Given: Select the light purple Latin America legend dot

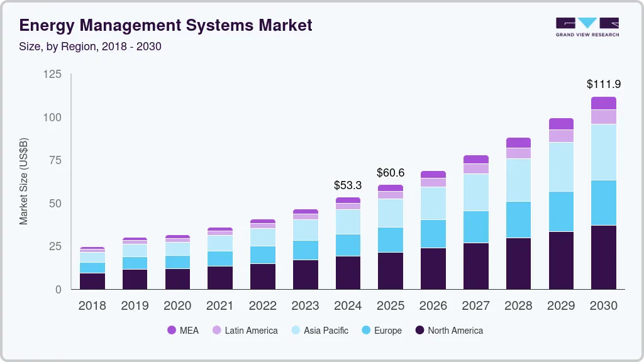Looking at the screenshot, I should (218, 330).
